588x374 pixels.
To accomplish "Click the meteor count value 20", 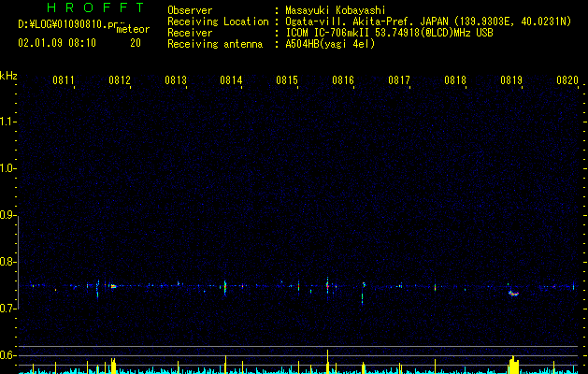I will (x=136, y=43).
